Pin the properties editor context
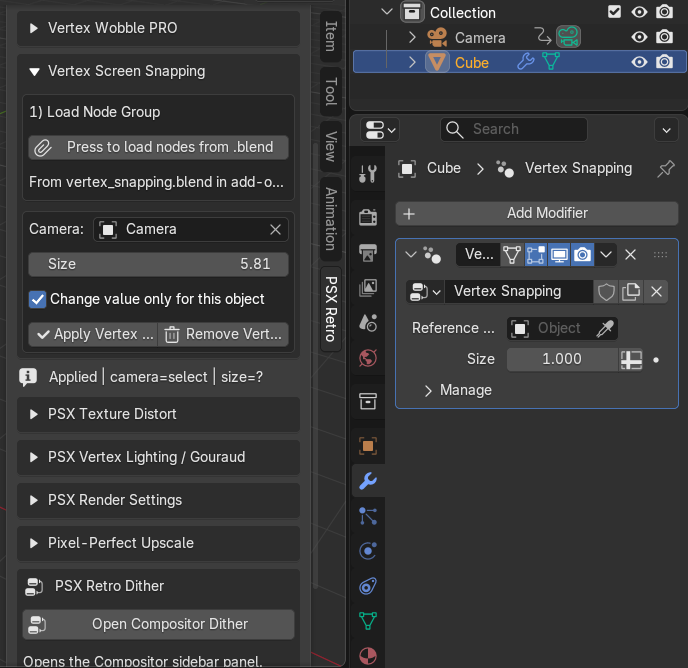Screen dimensions: 688x668 pyautogui.click(x=665, y=169)
